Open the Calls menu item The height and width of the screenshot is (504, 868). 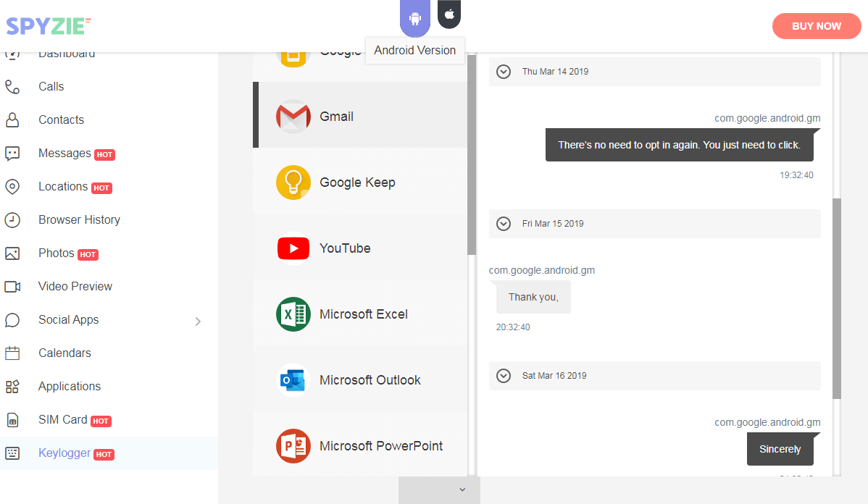point(51,87)
